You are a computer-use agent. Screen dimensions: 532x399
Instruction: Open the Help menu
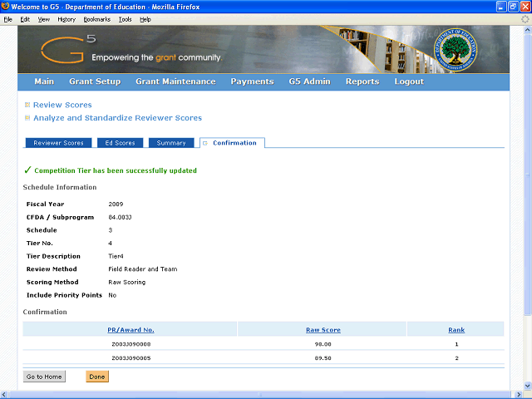145,19
